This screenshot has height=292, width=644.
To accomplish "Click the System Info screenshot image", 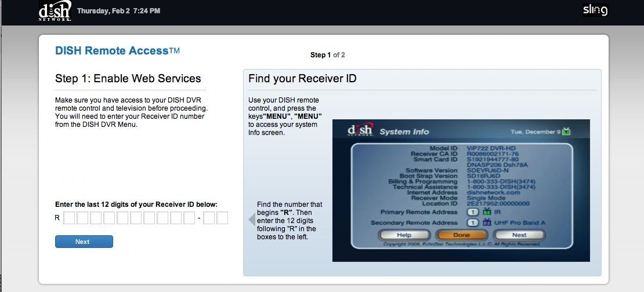I will [x=461, y=190].
